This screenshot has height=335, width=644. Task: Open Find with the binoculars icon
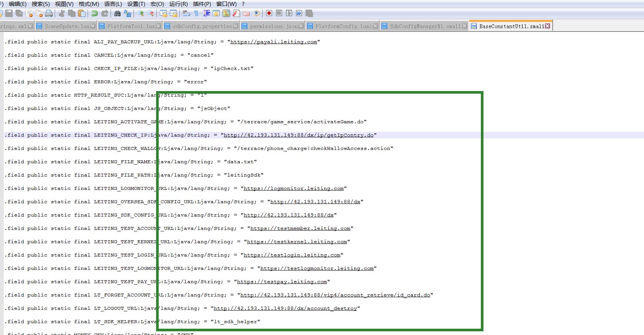click(117, 14)
